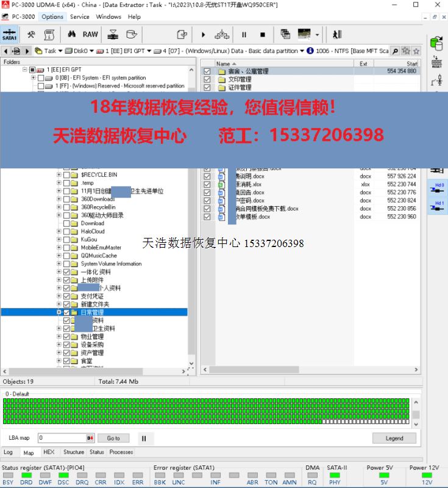The height and width of the screenshot is (488, 448).
Task: Uncheck the 物业管理 folder checkbox
Action: pos(66,337)
